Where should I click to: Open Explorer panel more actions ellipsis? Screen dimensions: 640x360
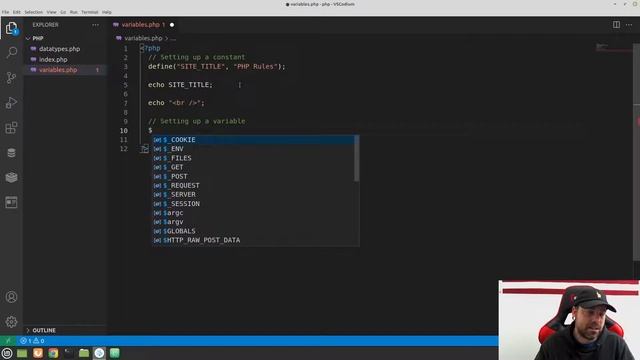pos(96,25)
